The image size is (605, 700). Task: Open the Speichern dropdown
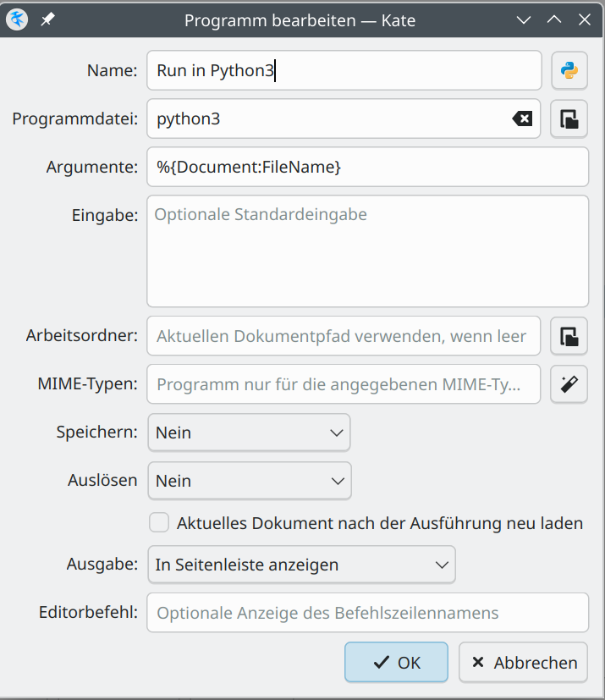[249, 433]
